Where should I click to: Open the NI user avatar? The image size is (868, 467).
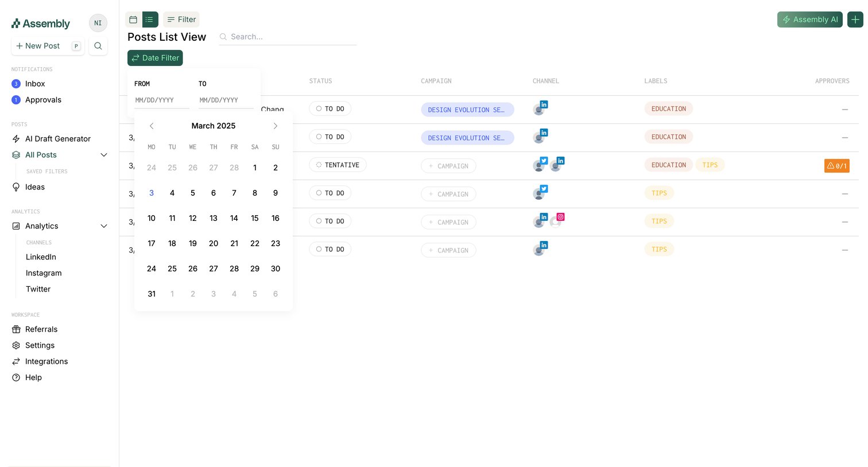click(98, 23)
